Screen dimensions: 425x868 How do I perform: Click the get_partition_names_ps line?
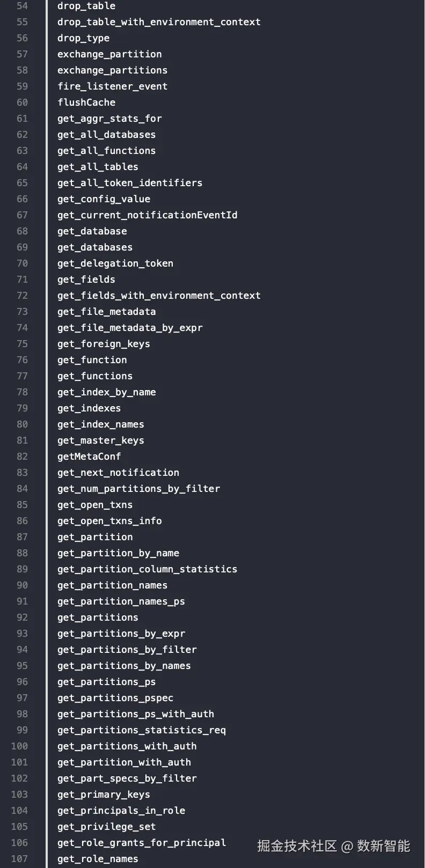pyautogui.click(x=121, y=601)
